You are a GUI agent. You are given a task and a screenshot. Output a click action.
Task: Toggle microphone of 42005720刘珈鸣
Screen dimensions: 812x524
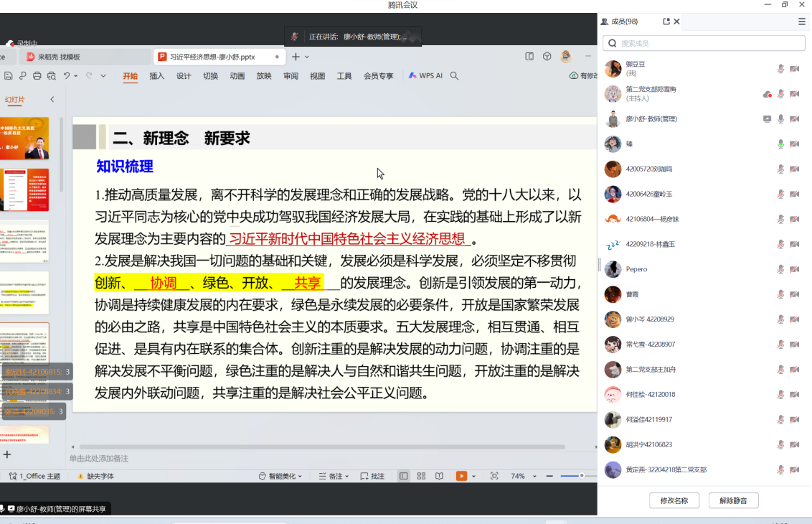pyautogui.click(x=780, y=169)
